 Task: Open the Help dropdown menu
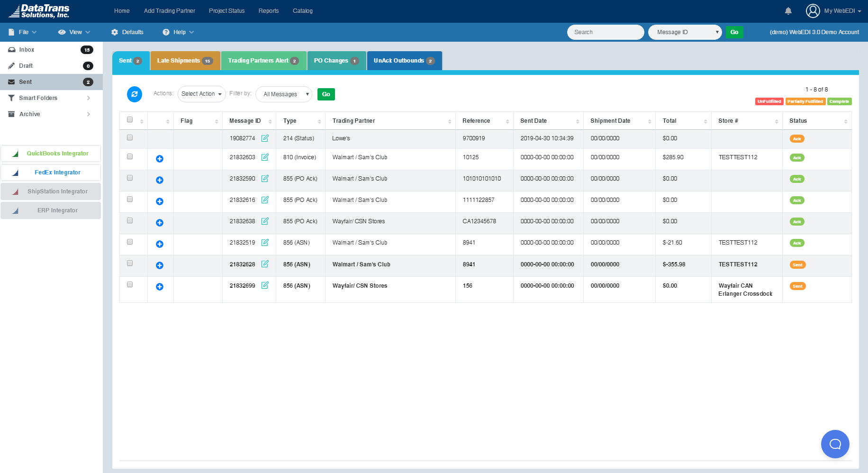click(x=178, y=32)
